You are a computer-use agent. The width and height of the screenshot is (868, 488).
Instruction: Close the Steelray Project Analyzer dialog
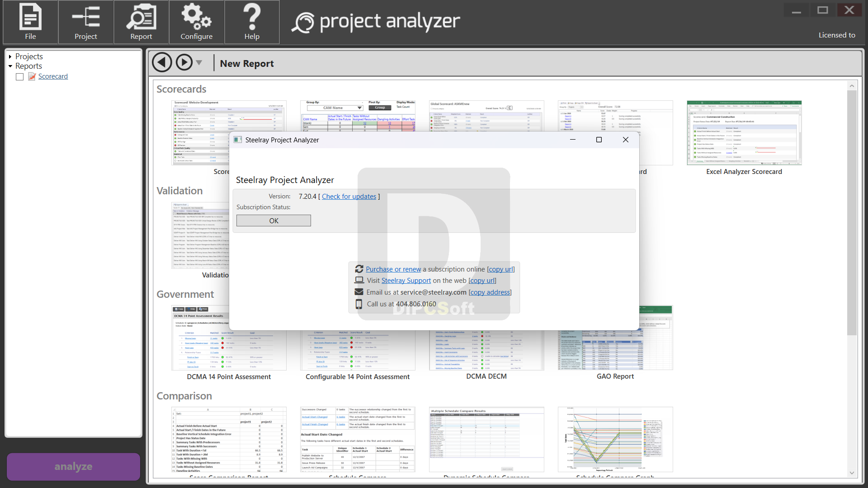[626, 140]
